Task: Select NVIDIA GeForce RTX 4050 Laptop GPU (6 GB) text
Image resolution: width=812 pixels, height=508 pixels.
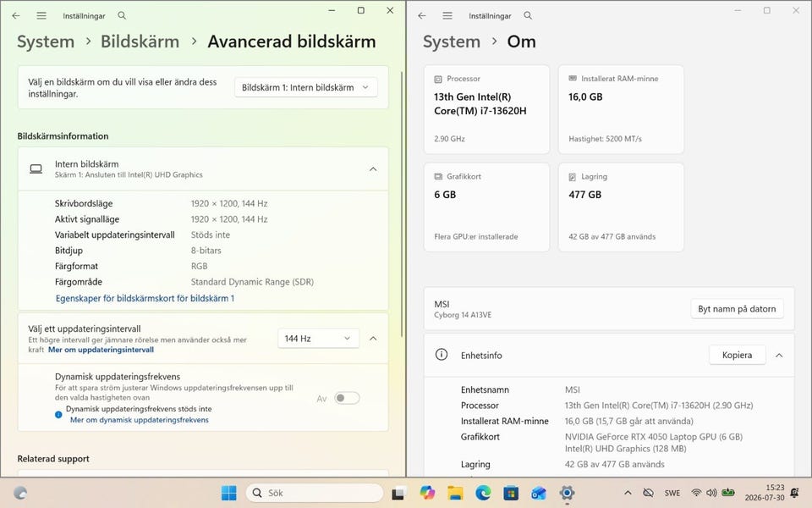Action: 654,437
